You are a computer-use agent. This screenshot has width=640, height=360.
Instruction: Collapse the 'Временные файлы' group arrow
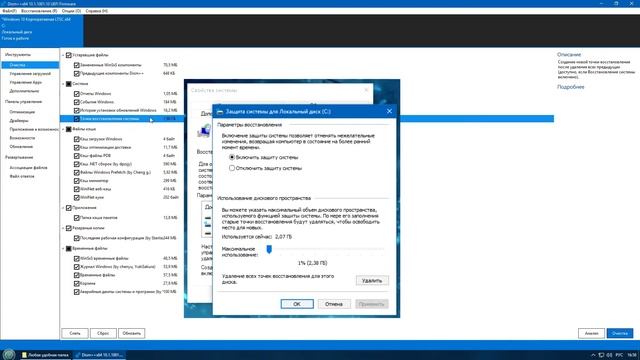point(63,248)
